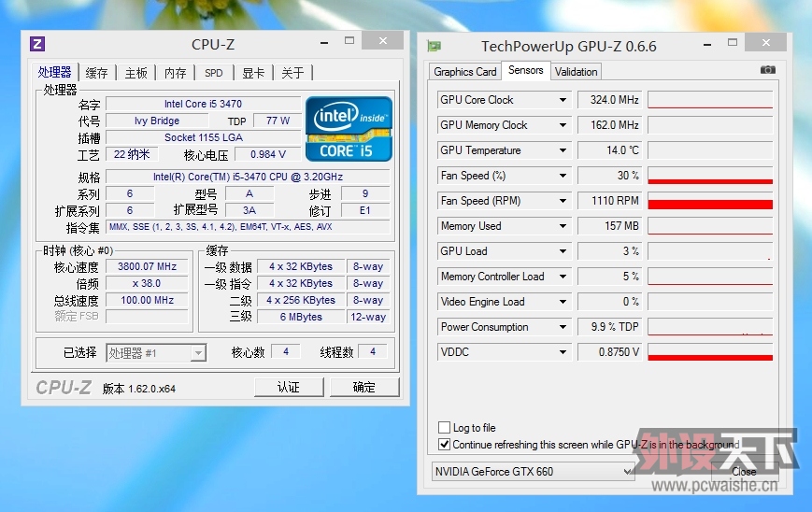Viewport: 812px width, 512px height.
Task: Click the instruction set MMX, SSE field
Action: coord(248,227)
